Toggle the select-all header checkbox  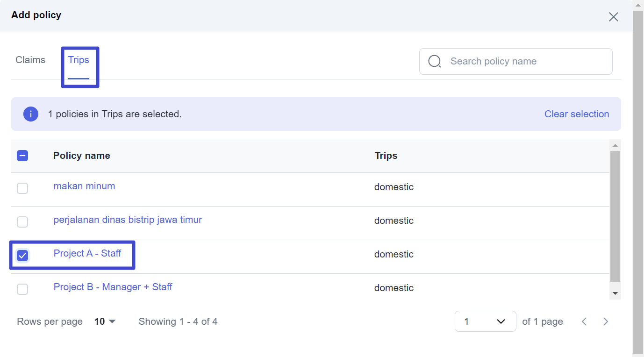pyautogui.click(x=22, y=156)
